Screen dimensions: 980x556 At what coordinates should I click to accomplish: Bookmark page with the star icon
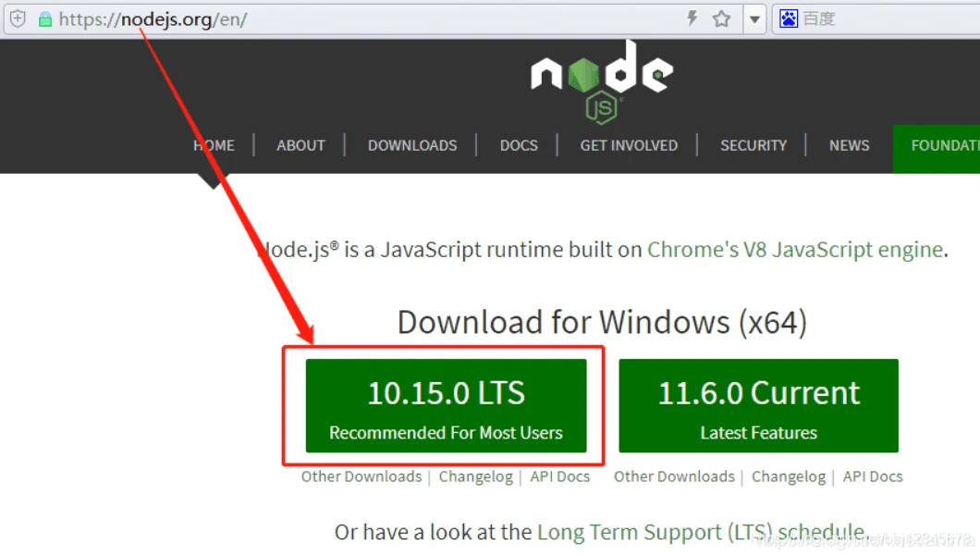tap(721, 19)
